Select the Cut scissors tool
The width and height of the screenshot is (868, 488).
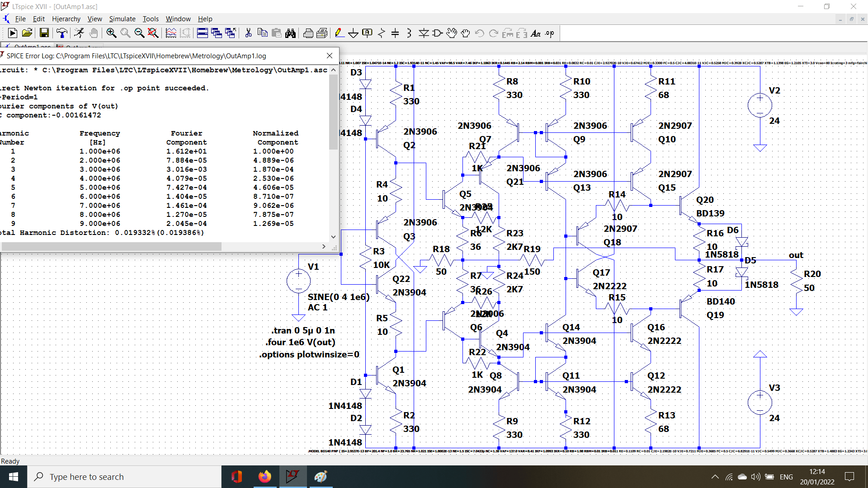pyautogui.click(x=248, y=33)
